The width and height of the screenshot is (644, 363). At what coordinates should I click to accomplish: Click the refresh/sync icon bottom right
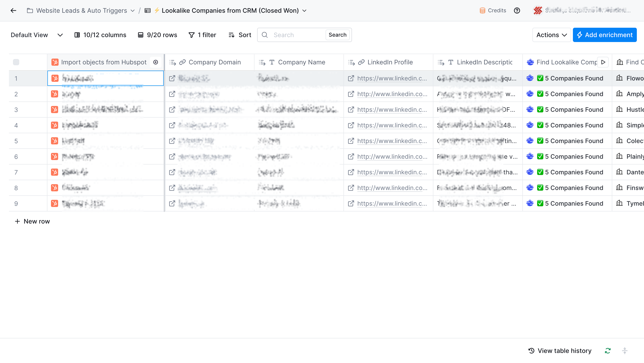tap(608, 351)
